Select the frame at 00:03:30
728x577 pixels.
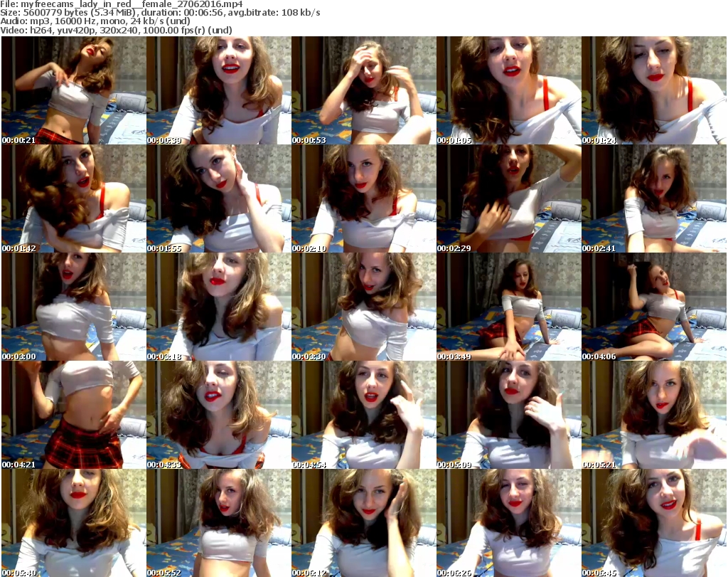point(364,307)
